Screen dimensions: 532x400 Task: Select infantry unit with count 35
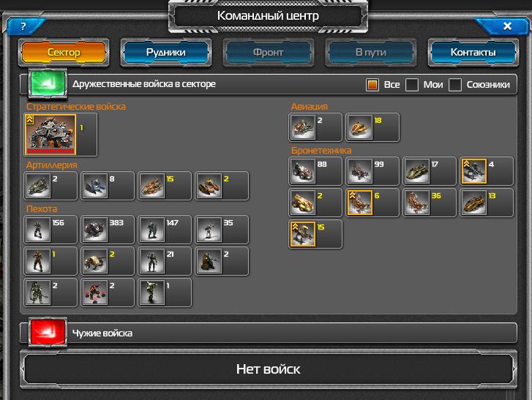(222, 230)
